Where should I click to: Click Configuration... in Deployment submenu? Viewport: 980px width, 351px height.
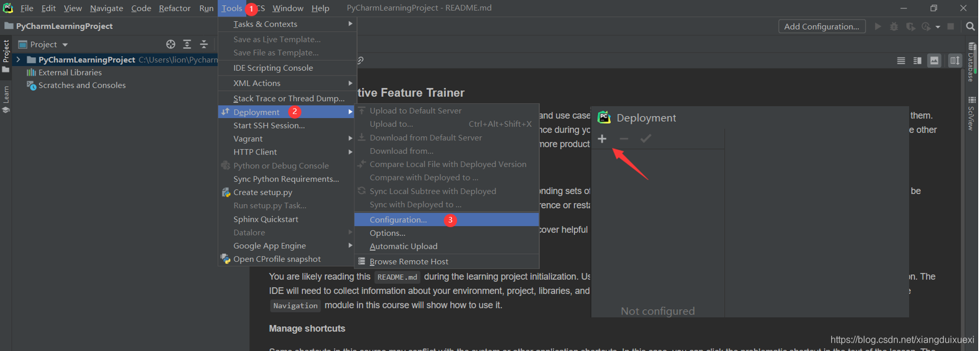pyautogui.click(x=447, y=219)
